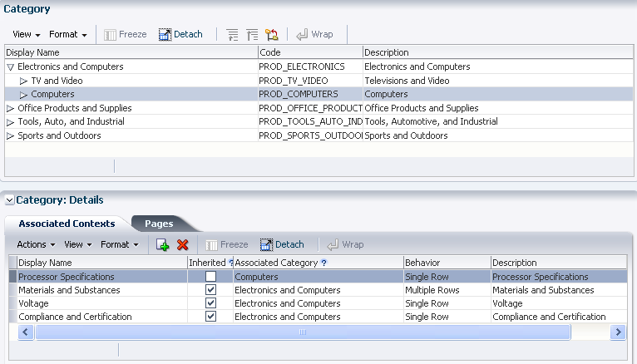Expand Tools, Auto, and Industrial node
The image size is (637, 364).
[x=11, y=121]
